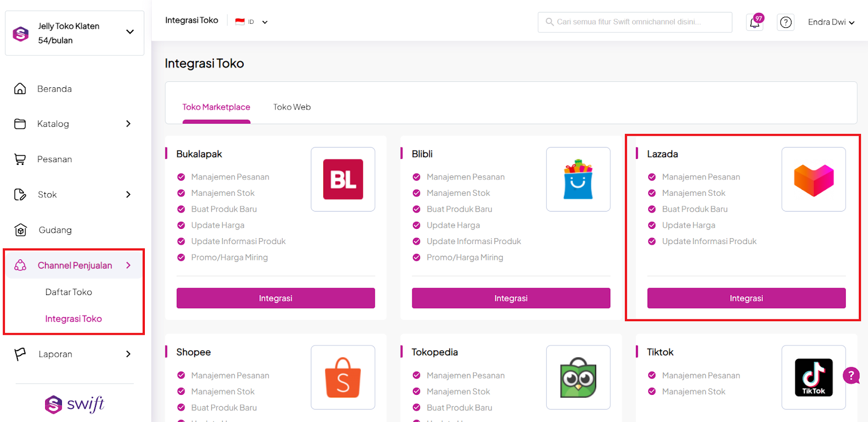Click the Pesanan cart icon
Image resolution: width=868 pixels, height=422 pixels.
pos(20,159)
